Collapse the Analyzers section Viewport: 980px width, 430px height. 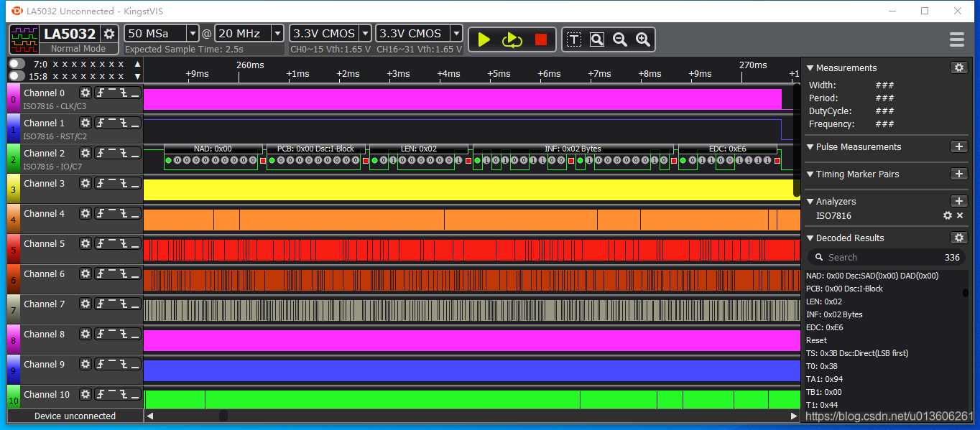click(810, 202)
